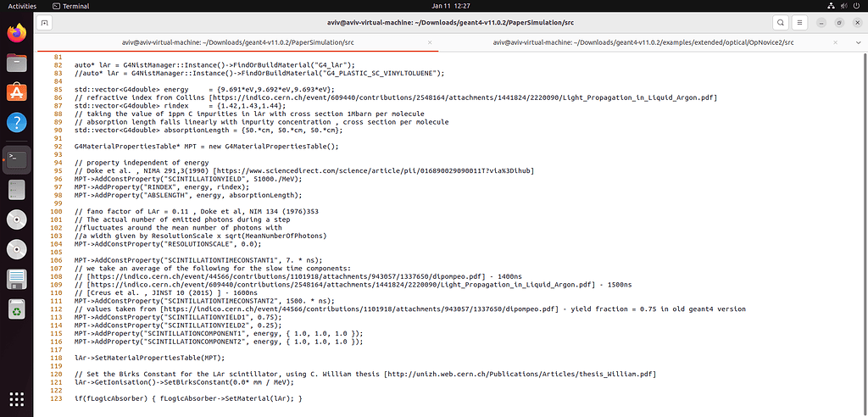
Task: Click the Terminal icon in dock
Action: tap(16, 158)
